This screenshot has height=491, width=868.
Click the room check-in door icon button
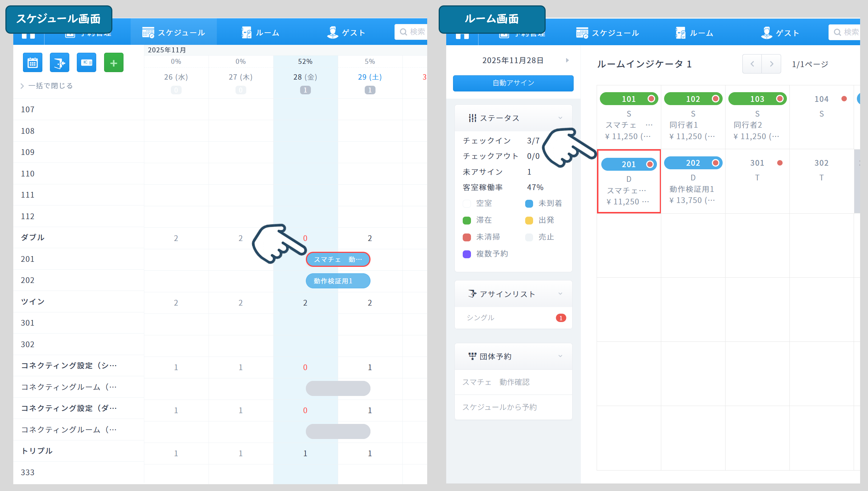(60, 63)
